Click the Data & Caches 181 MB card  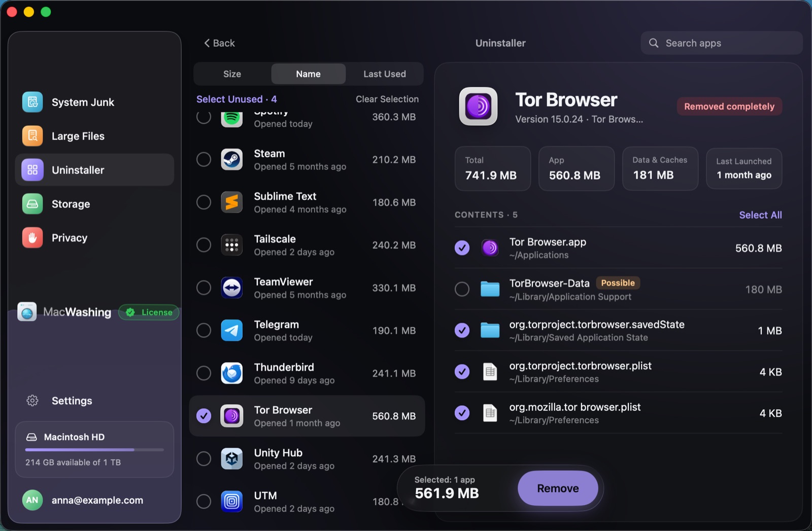pos(660,168)
